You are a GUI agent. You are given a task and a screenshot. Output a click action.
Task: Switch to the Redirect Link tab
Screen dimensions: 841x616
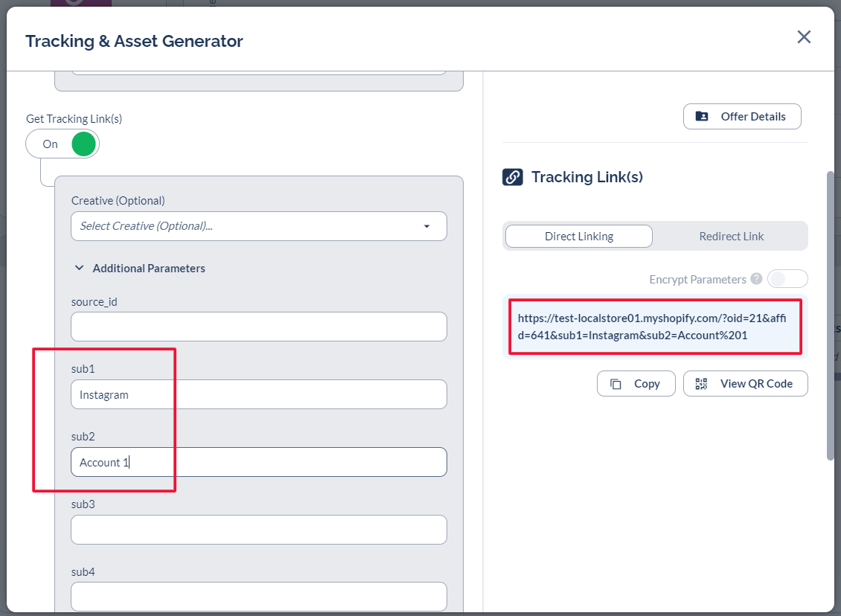coord(731,237)
